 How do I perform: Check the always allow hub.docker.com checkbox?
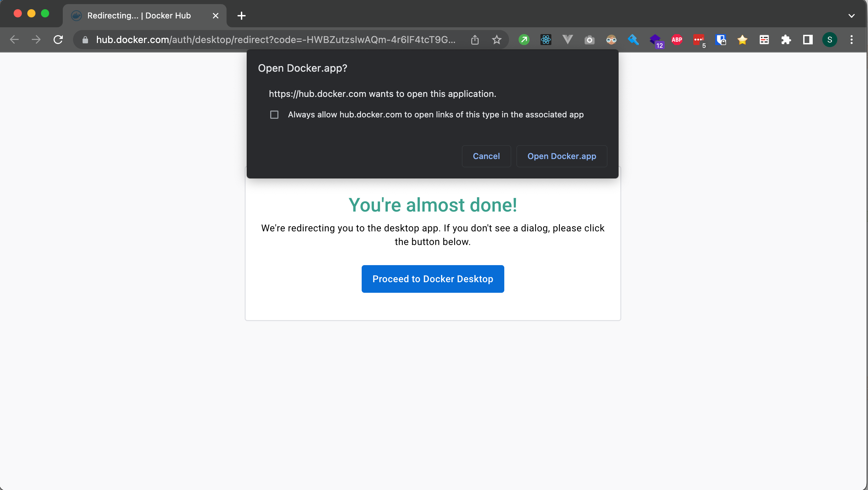click(x=274, y=115)
